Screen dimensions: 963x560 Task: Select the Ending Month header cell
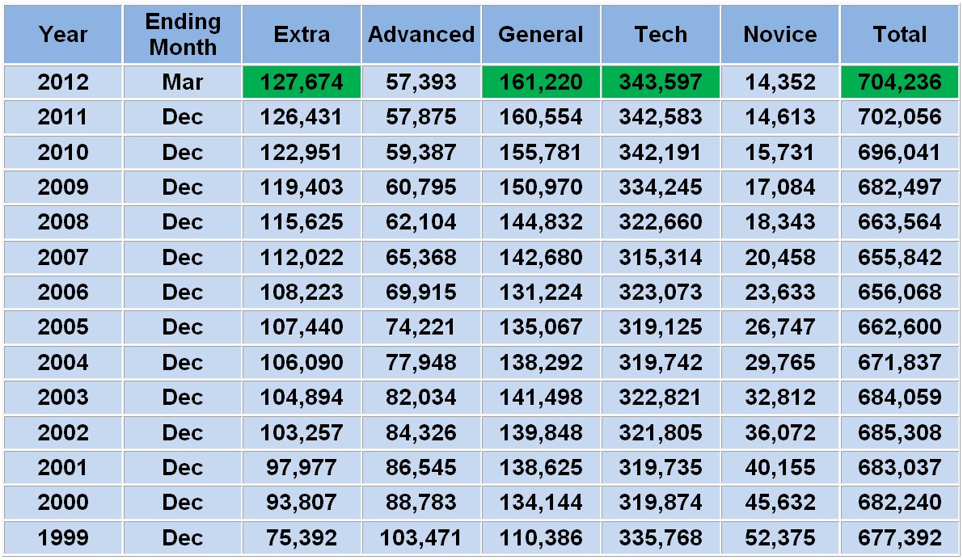(x=183, y=35)
